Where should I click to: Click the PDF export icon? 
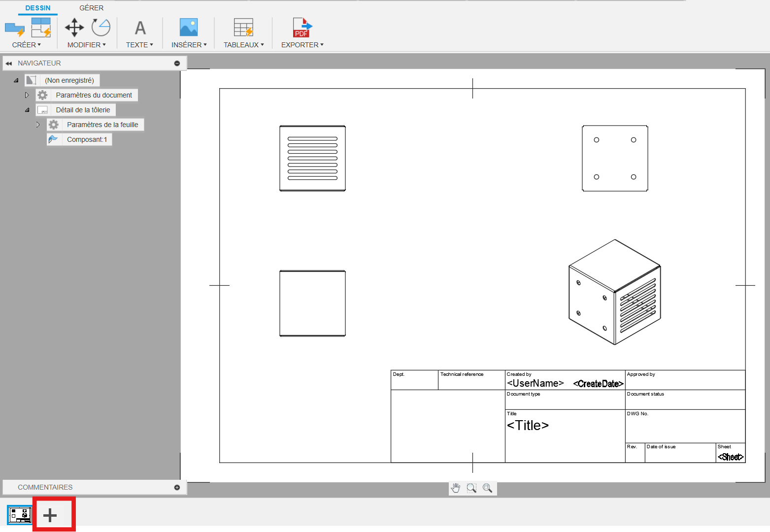[x=302, y=28]
